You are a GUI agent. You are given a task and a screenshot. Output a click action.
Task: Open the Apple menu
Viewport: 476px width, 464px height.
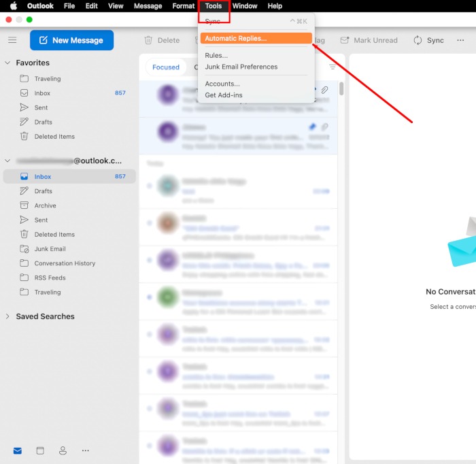pos(14,5)
